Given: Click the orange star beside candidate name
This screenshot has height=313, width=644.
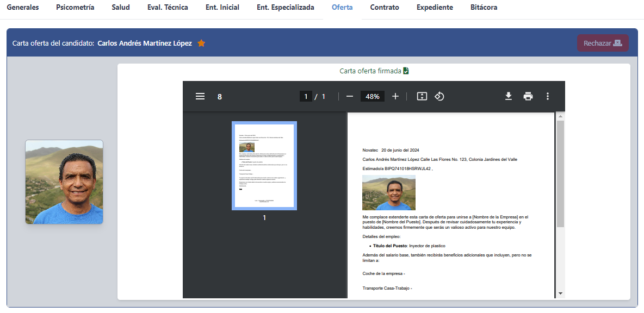Looking at the screenshot, I should (x=201, y=43).
